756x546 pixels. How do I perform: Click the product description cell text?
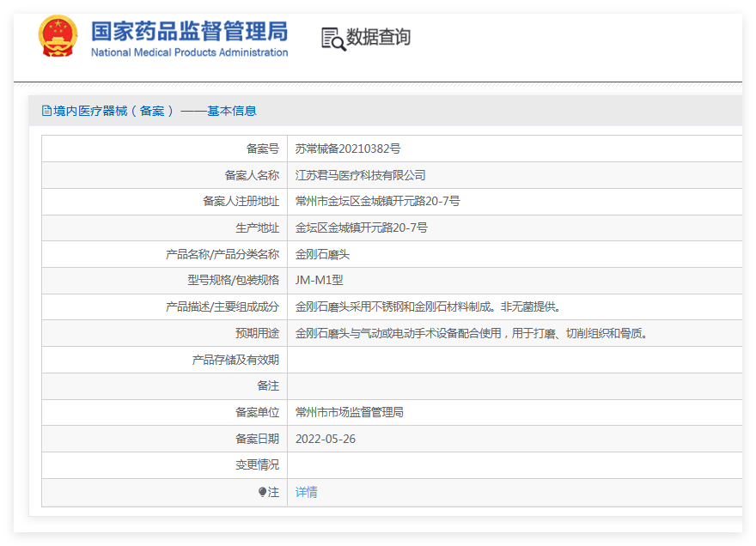pos(427,306)
